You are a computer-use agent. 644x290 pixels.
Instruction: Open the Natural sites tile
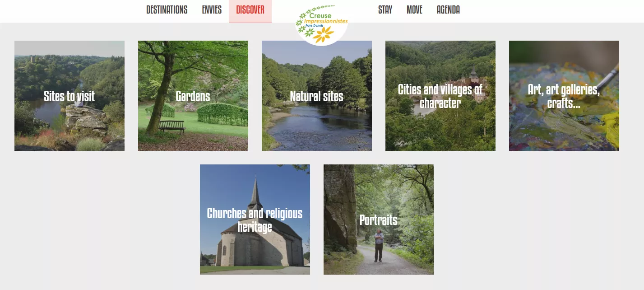click(317, 96)
